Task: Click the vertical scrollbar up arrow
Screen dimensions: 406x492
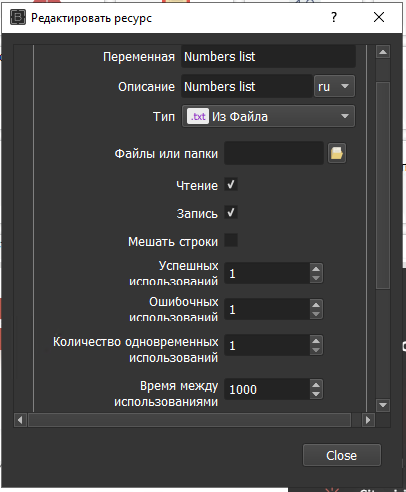Action: (x=383, y=52)
